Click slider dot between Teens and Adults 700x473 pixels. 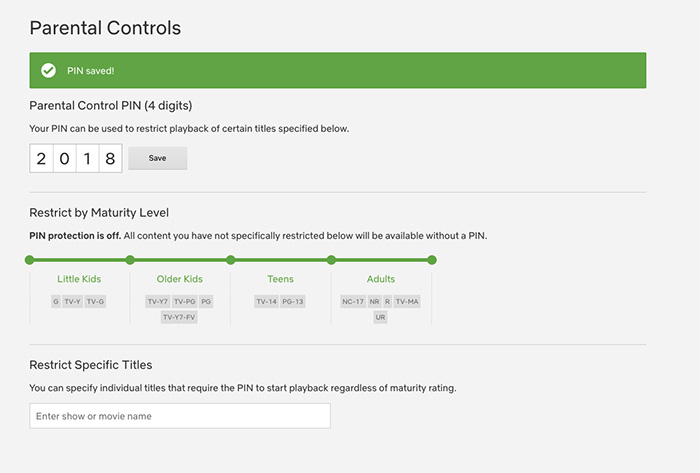331,260
